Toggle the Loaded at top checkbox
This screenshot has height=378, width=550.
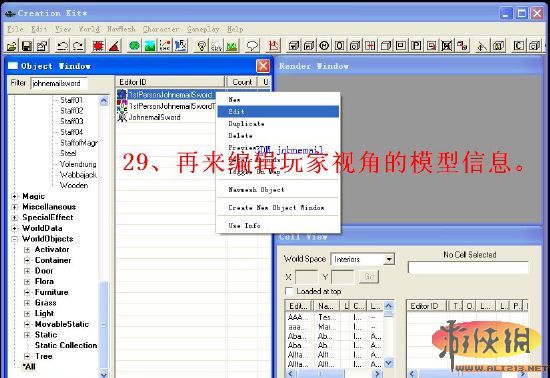click(288, 291)
